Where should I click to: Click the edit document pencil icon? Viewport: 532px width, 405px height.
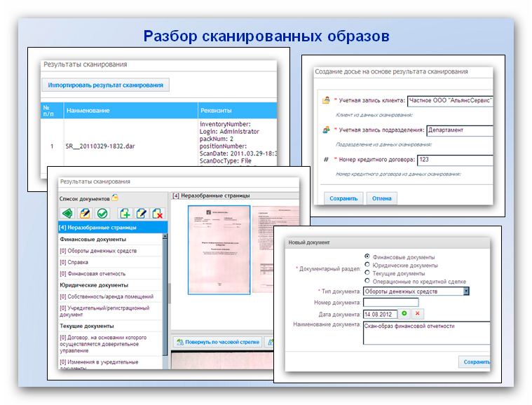pyautogui.click(x=142, y=213)
